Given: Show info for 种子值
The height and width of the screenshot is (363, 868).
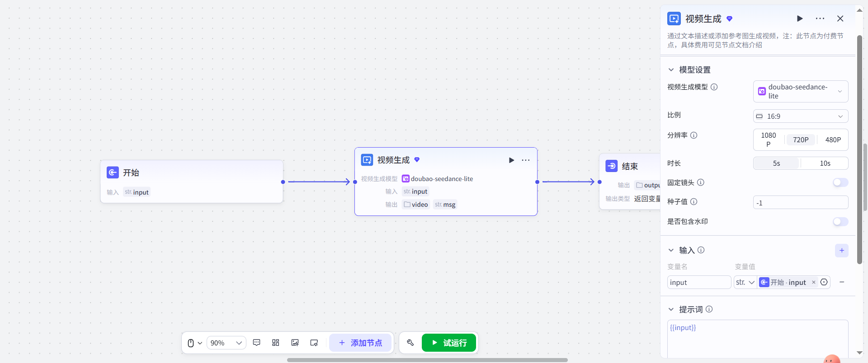Looking at the screenshot, I should [x=694, y=201].
